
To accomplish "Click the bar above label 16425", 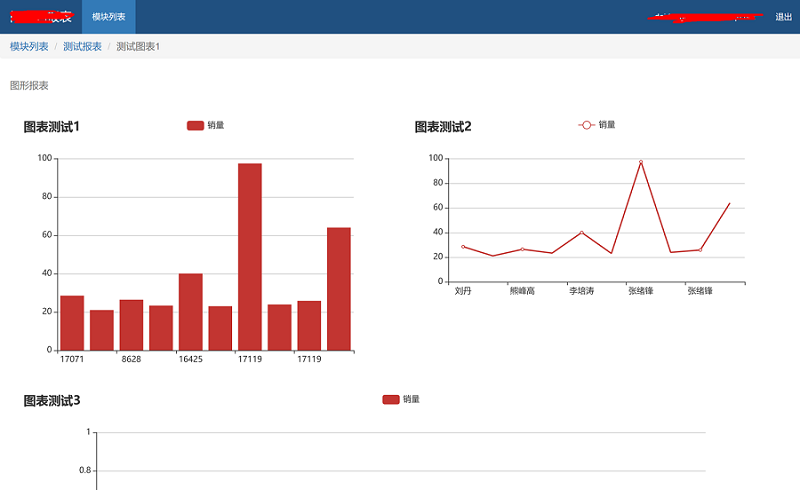I will pos(191,312).
